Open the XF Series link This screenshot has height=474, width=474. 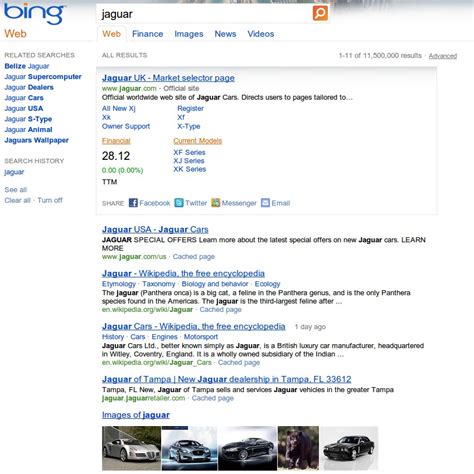tap(189, 152)
